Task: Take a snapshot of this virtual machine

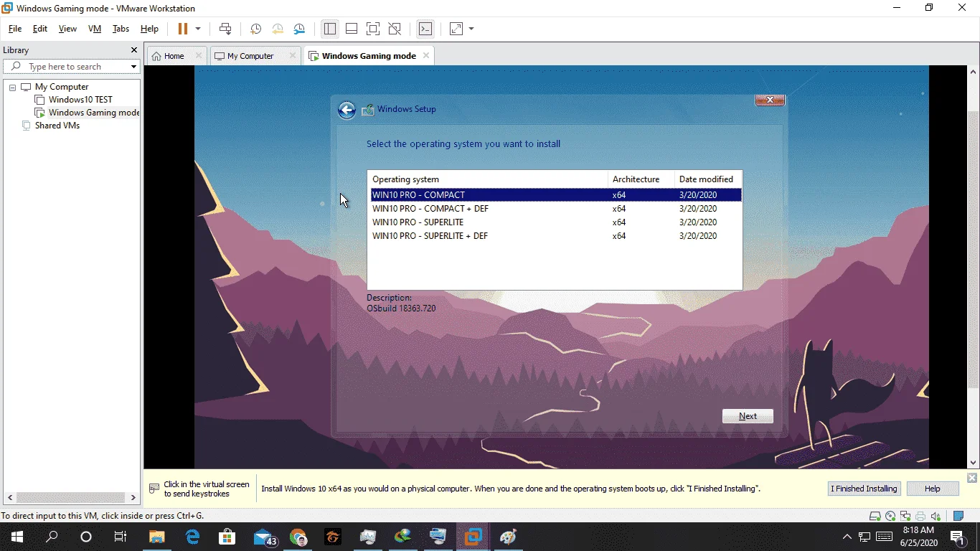Action: pos(255,29)
